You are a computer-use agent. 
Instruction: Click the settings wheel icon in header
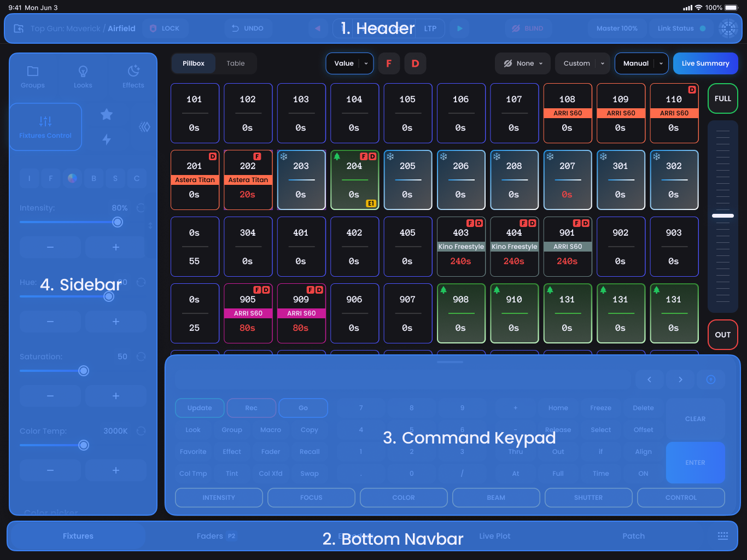(x=728, y=28)
